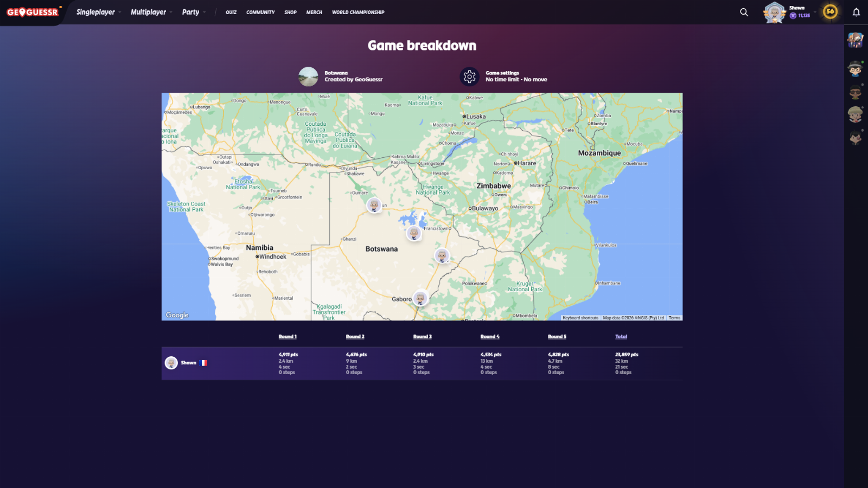868x488 pixels.
Task: Open the Quiz menu item
Action: click(231, 12)
